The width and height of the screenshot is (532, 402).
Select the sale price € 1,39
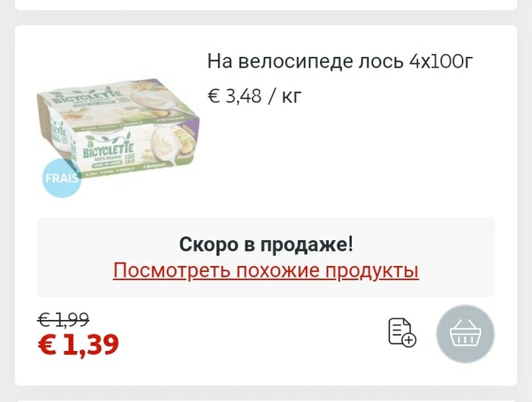tap(78, 344)
